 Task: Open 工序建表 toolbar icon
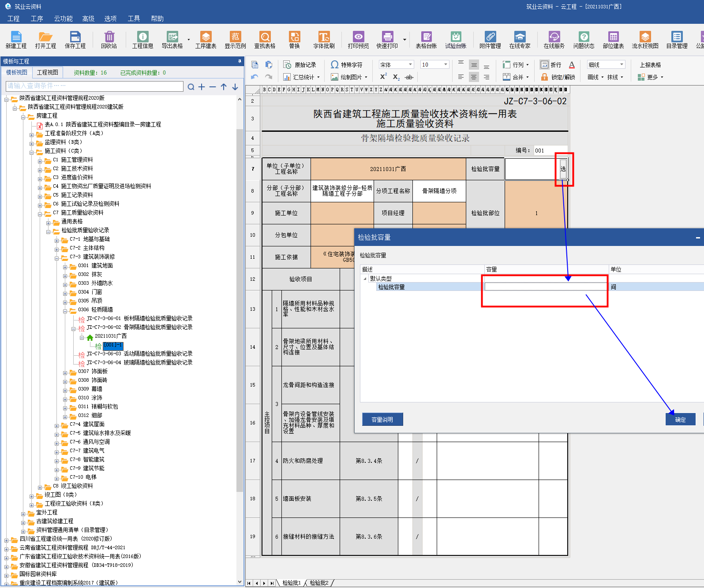pyautogui.click(x=206, y=40)
